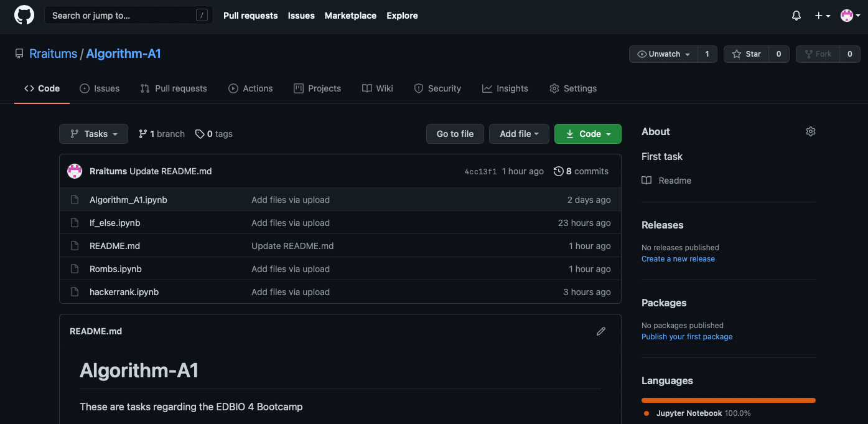This screenshot has width=868, height=424.
Task: Click the 3 hours ago timestamp
Action: [587, 292]
